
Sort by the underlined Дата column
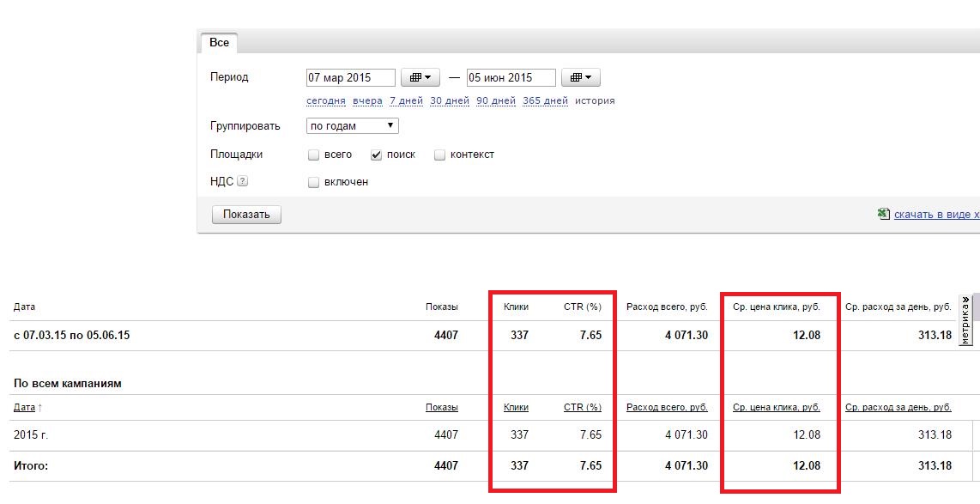tap(24, 407)
